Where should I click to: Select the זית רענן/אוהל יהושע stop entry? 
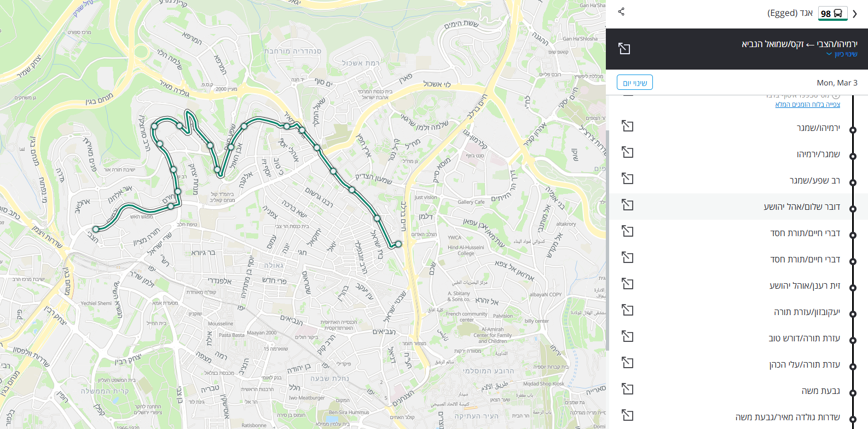(x=805, y=285)
